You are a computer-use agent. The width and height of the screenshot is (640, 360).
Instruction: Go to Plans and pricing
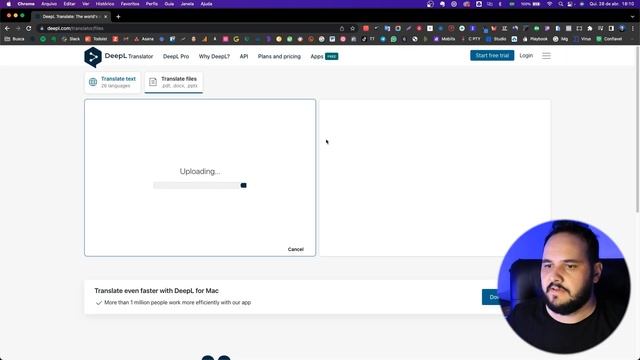click(x=279, y=56)
